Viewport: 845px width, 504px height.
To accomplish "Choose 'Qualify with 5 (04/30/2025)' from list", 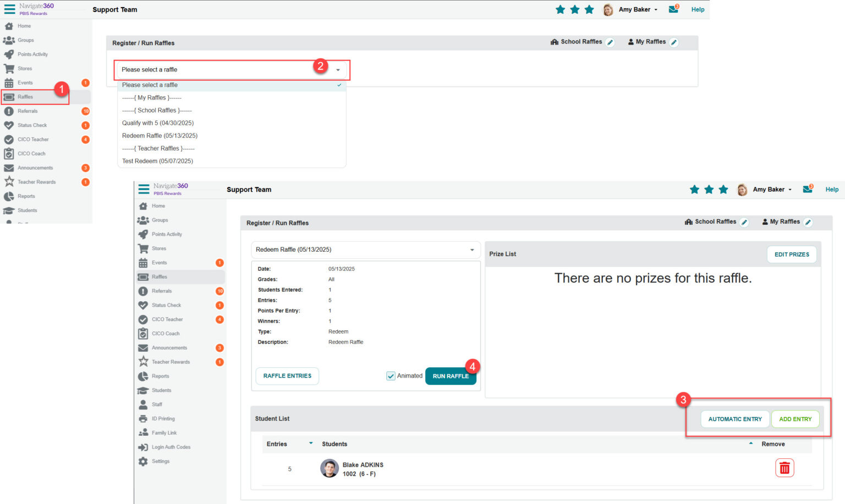I will (158, 123).
